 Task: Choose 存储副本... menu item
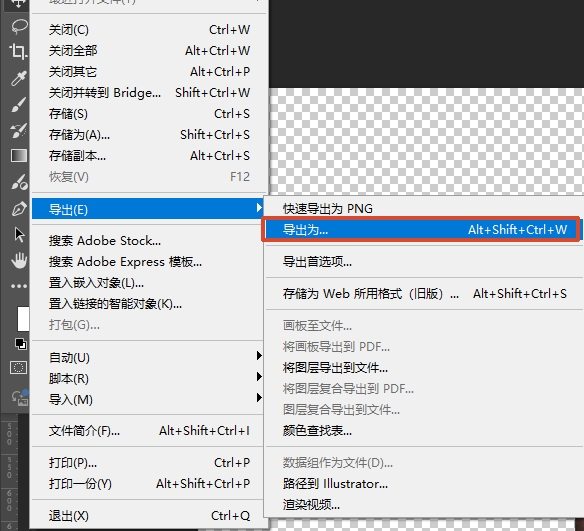click(149, 156)
